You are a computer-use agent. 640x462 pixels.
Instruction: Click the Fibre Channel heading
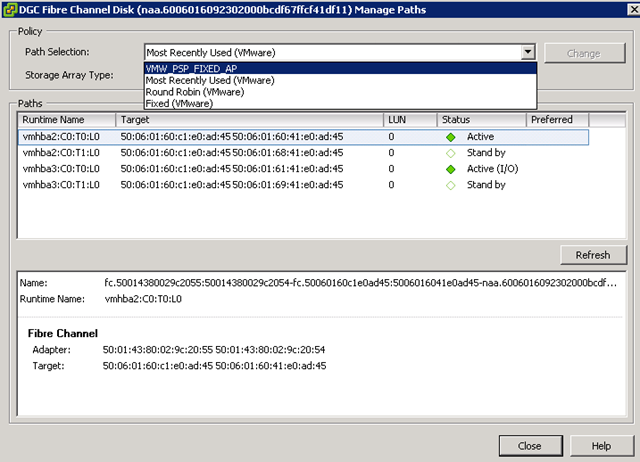tap(63, 333)
